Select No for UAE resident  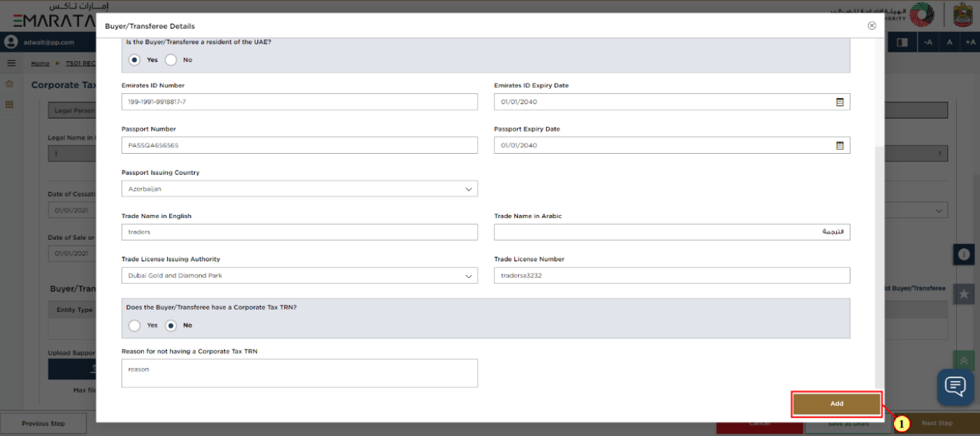[x=171, y=60]
